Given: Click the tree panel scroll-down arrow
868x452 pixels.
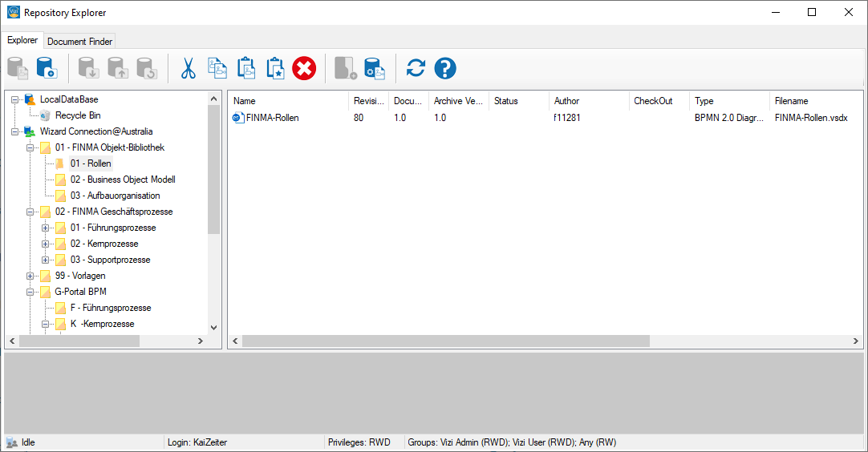Looking at the screenshot, I should click(x=213, y=328).
